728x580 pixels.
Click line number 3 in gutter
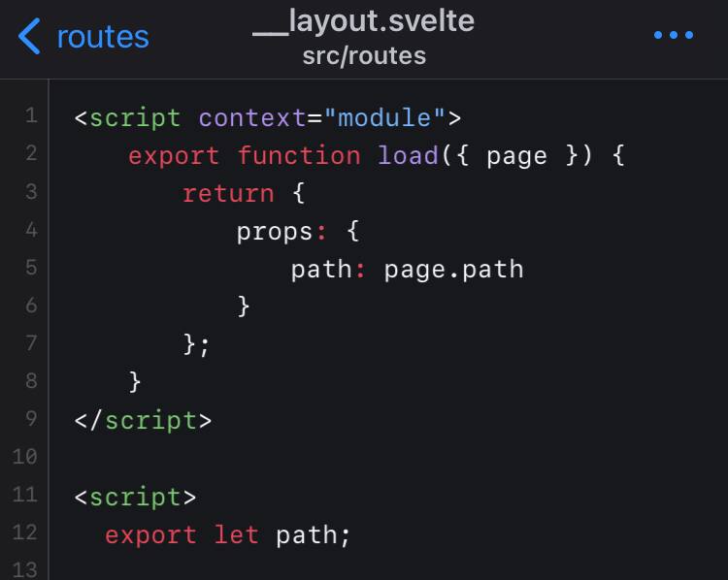(x=31, y=192)
